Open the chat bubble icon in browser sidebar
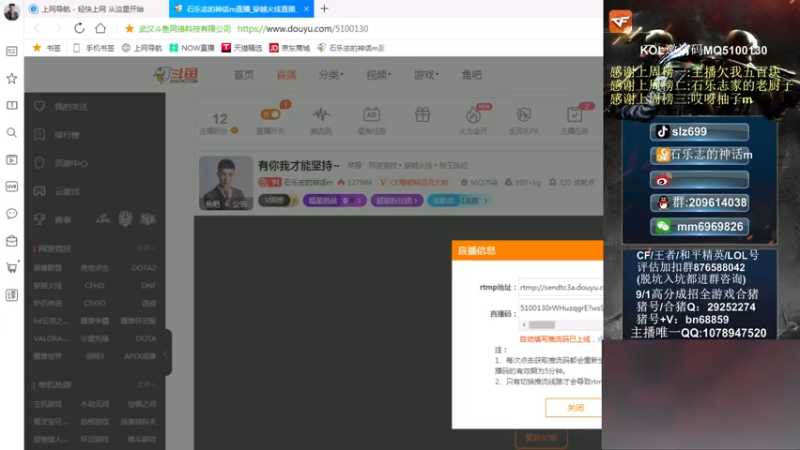The width and height of the screenshot is (800, 450). click(x=12, y=213)
